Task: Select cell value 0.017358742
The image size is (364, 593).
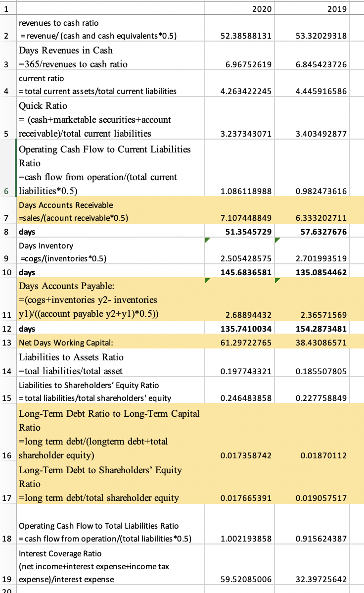Action: pos(239,433)
